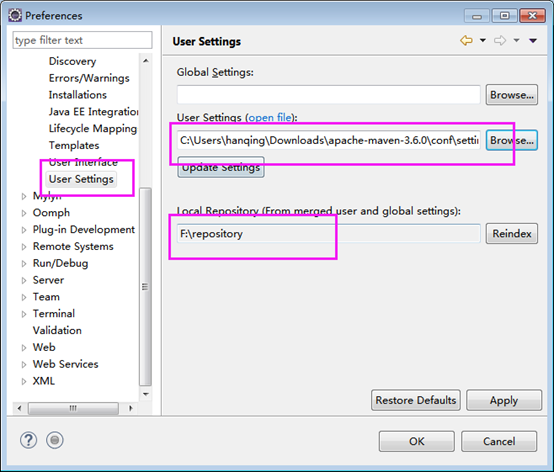Screen dimensions: 554x472
Task: Select Errors/Warnings in the tree
Action: point(89,78)
